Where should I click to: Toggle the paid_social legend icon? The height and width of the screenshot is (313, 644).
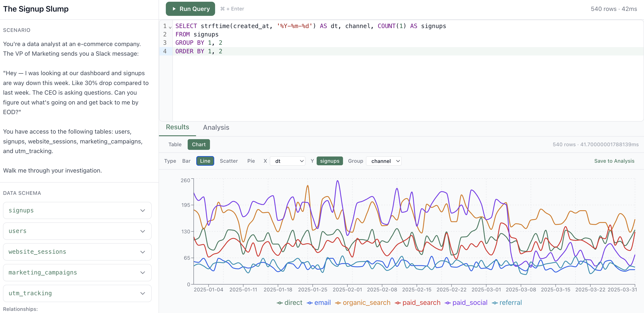[448, 303]
